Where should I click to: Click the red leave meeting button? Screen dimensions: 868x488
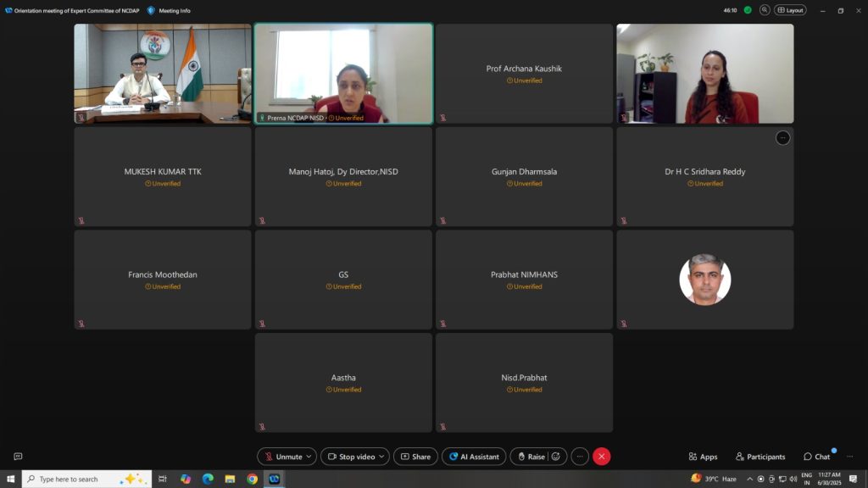(x=601, y=457)
